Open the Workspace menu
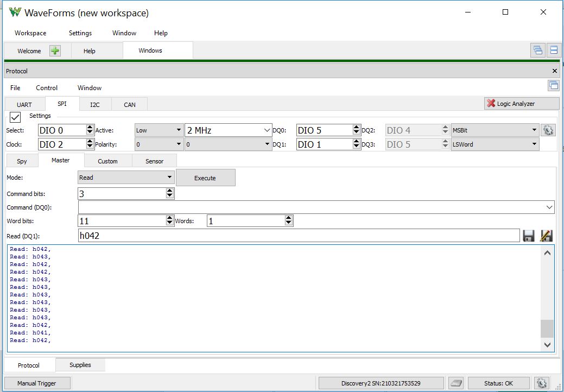Image resolution: width=564 pixels, height=392 pixels. tap(30, 33)
